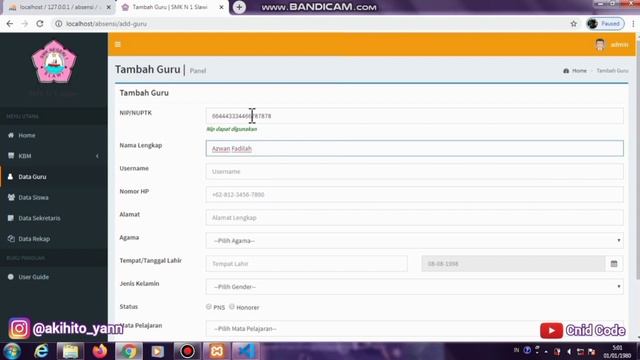Click the birth date field

tap(513, 264)
